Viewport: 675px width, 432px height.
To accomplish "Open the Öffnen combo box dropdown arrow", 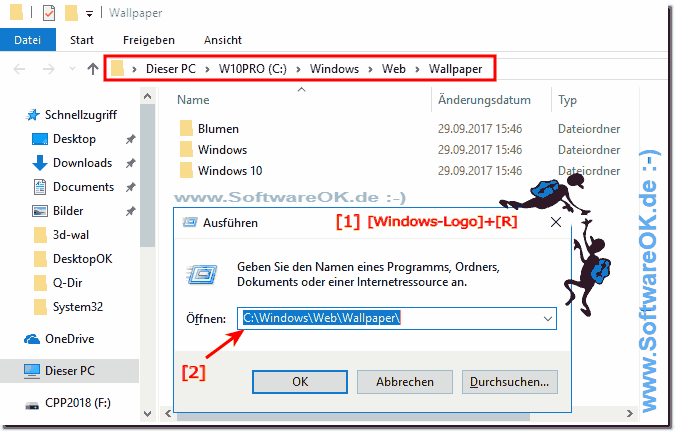I will 548,319.
